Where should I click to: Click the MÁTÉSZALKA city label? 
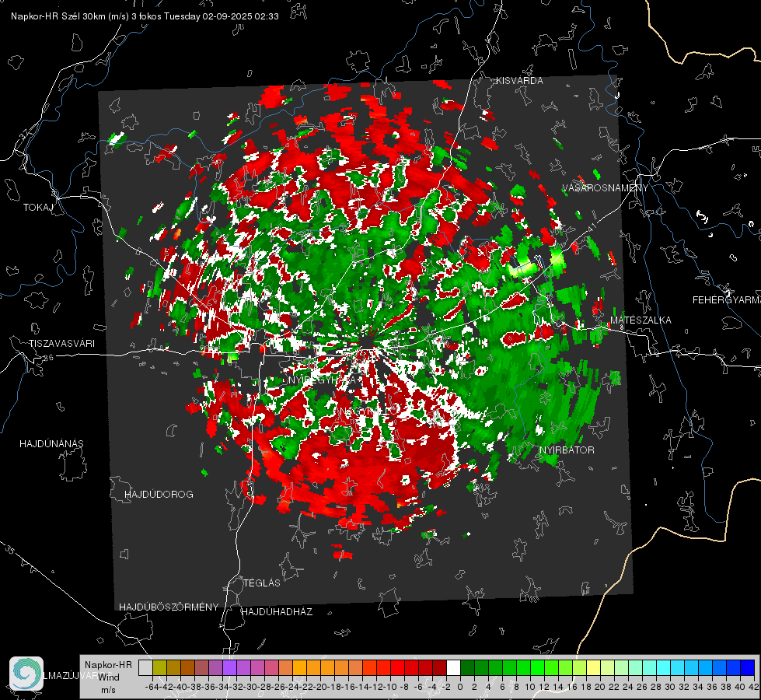[641, 320]
